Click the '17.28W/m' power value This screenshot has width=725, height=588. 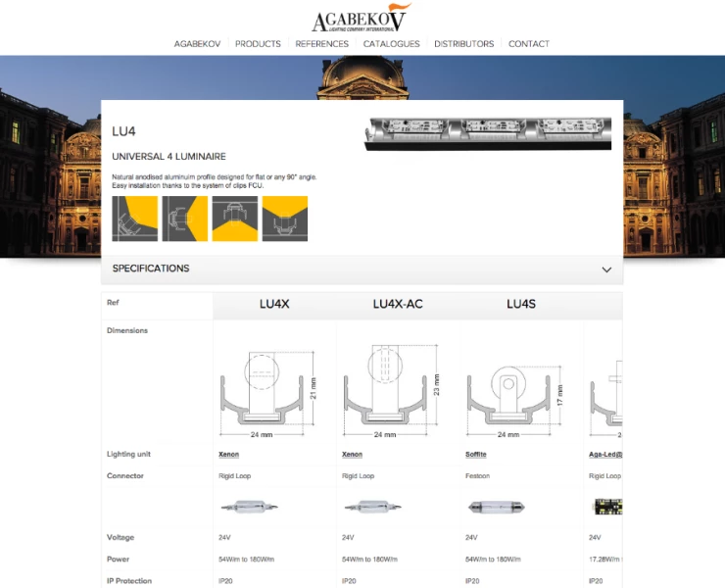click(x=605, y=560)
